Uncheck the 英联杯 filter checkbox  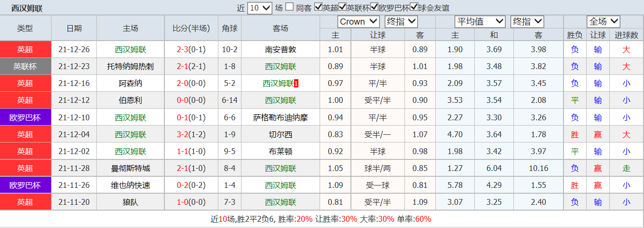coord(343,7)
